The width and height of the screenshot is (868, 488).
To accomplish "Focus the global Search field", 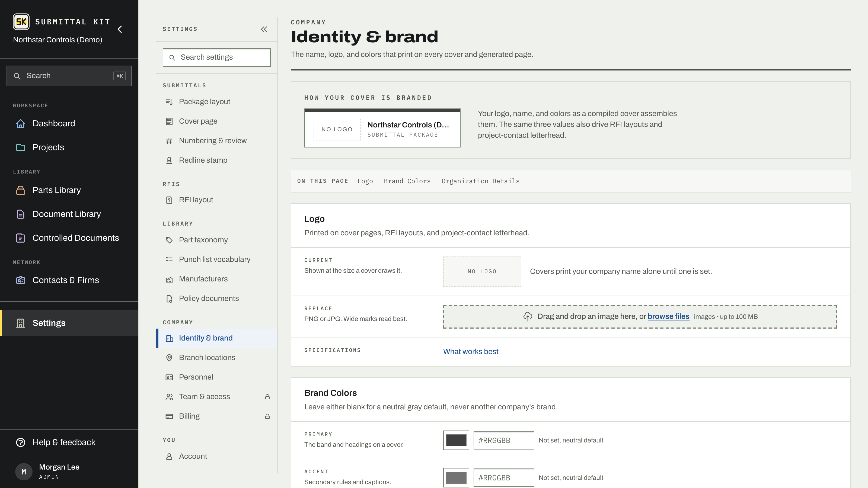I will coord(69,76).
